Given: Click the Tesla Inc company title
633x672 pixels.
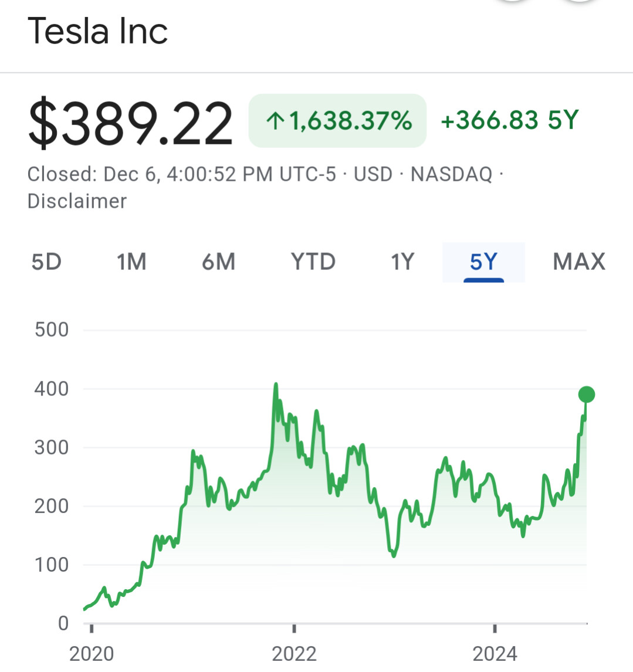Looking at the screenshot, I should 98,31.
